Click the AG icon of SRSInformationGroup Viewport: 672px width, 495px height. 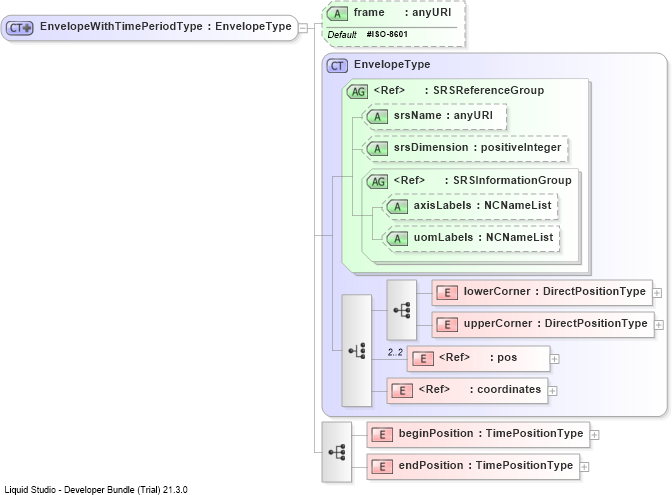pyautogui.click(x=377, y=181)
